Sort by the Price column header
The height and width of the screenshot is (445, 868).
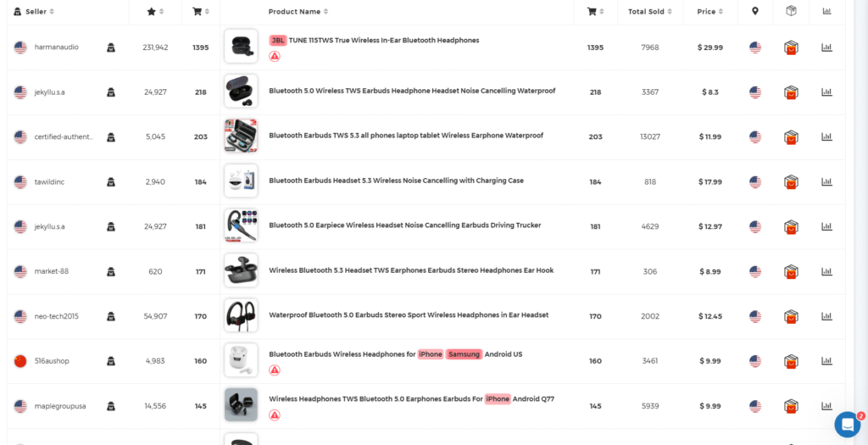pyautogui.click(x=709, y=12)
